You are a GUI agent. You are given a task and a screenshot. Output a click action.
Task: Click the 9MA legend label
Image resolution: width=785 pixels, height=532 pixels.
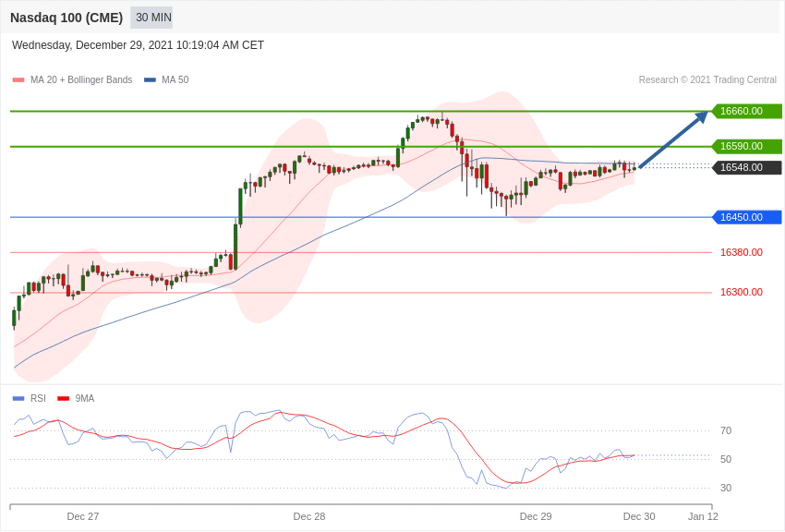pos(85,398)
